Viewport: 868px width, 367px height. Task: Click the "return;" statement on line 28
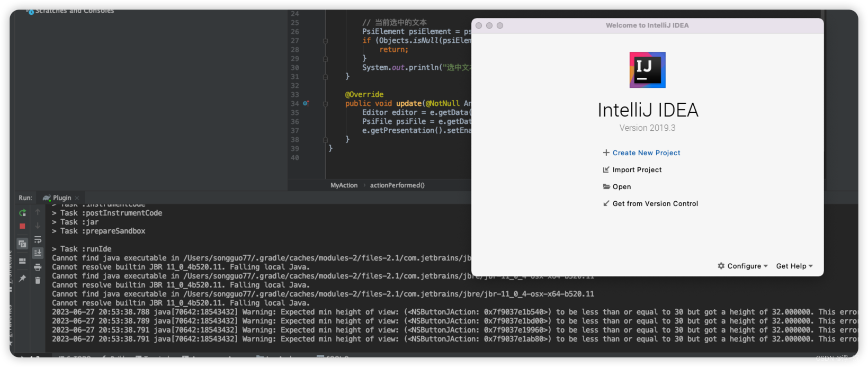(x=394, y=49)
